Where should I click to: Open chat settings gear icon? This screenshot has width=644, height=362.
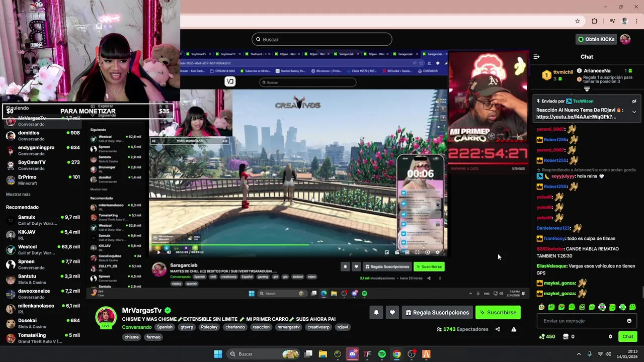click(610, 337)
